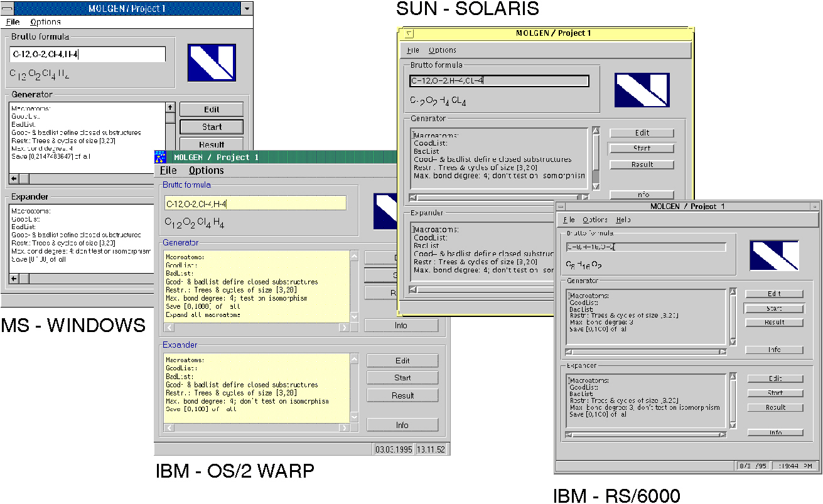Image resolution: width=823 pixels, height=504 pixels.
Task: Click Generator scroll-right arrow in RS/6000 window
Action: [x=723, y=352]
